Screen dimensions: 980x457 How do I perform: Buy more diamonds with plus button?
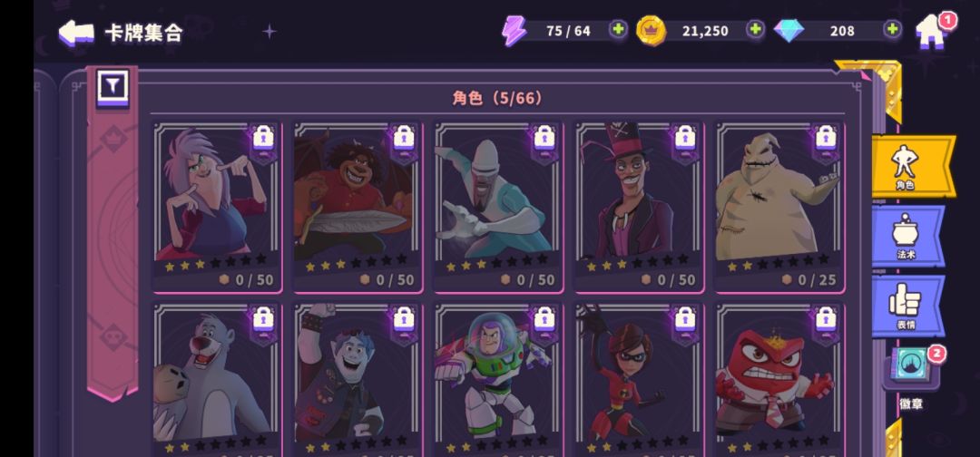893,29
